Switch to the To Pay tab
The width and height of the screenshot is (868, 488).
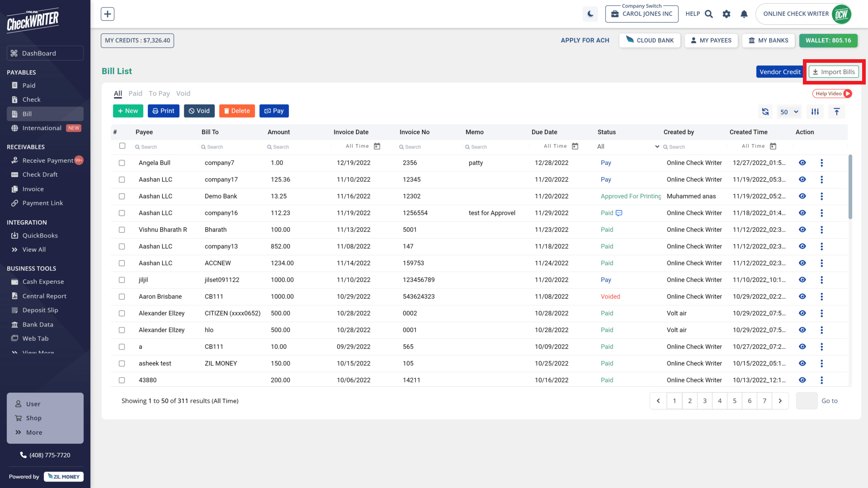(159, 94)
